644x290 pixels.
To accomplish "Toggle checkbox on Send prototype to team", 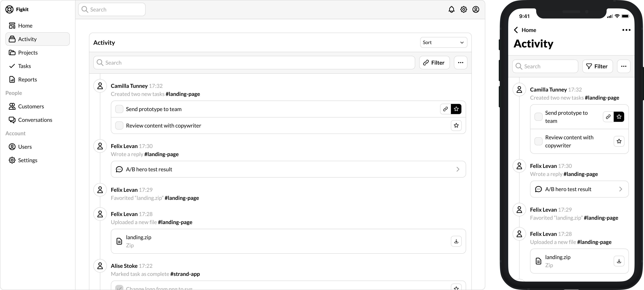I will [x=119, y=109].
